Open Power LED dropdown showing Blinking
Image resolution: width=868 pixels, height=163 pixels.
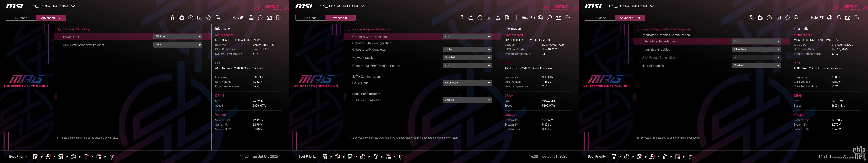(178, 37)
